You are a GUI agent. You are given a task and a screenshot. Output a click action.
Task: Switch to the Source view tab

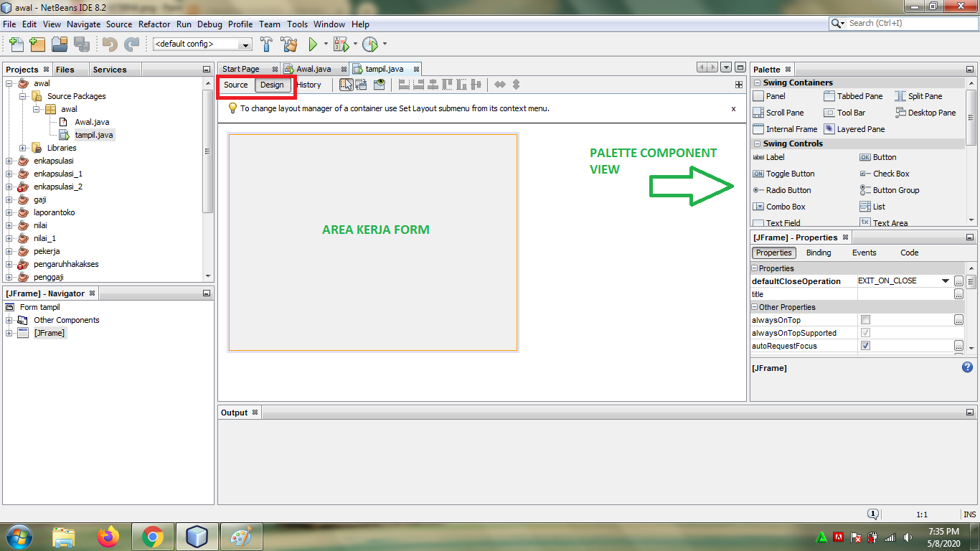pos(235,85)
